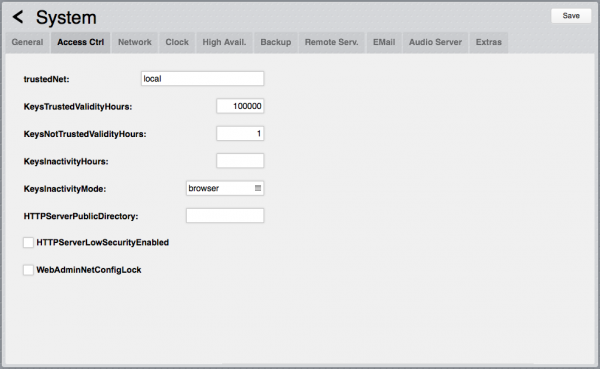Open the KeysInactivityMode dropdown
Image resolution: width=600 pixels, height=369 pixels.
(x=225, y=188)
